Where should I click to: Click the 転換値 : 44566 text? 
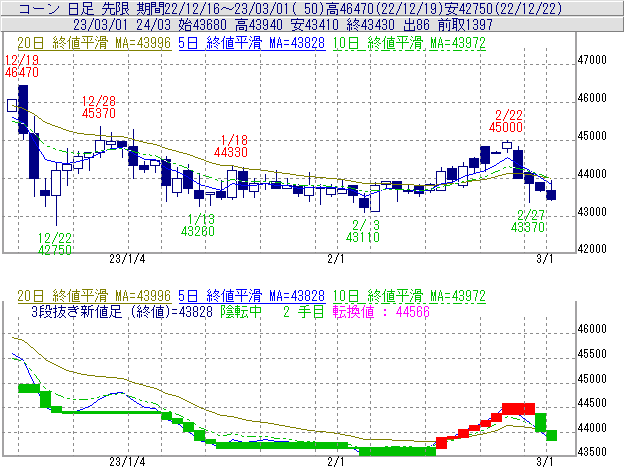[381, 312]
